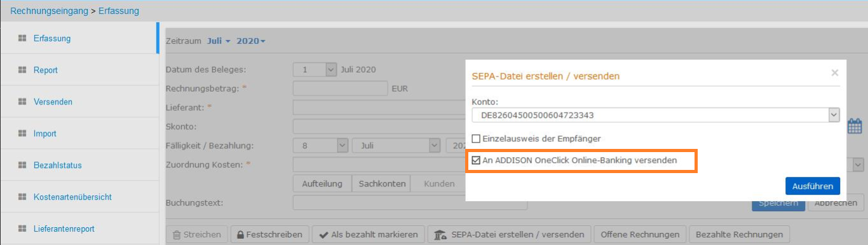Click the Lieferant input field

coord(379,108)
